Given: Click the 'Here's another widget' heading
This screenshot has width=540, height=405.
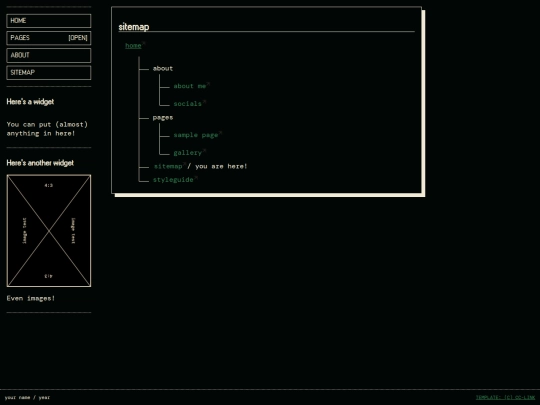Looking at the screenshot, I should (x=40, y=163).
